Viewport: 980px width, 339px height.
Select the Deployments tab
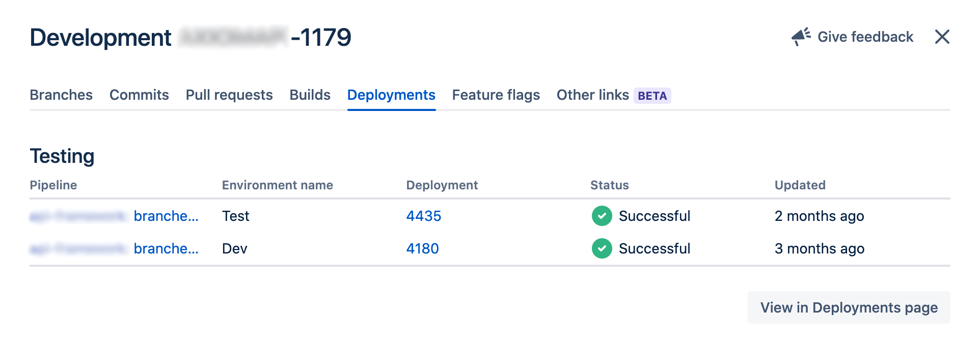point(391,95)
